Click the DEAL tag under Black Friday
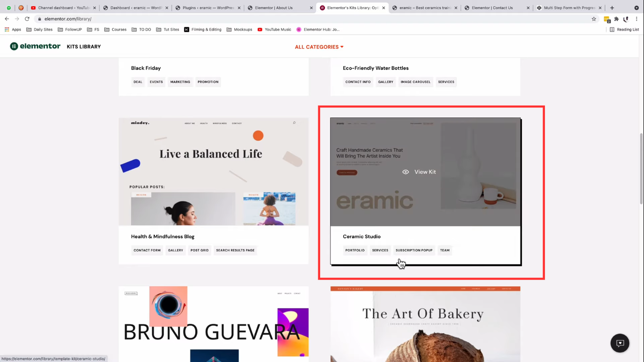The image size is (644, 362). click(x=138, y=82)
